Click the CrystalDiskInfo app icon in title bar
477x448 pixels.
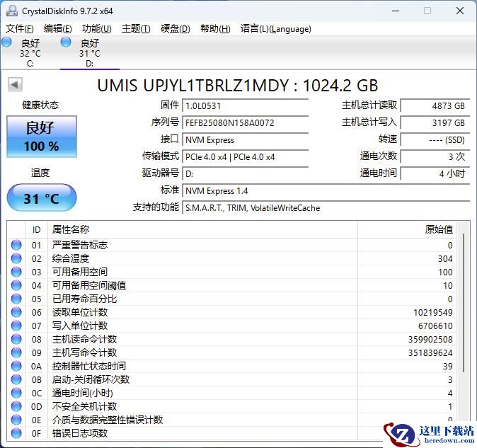pos(11,11)
